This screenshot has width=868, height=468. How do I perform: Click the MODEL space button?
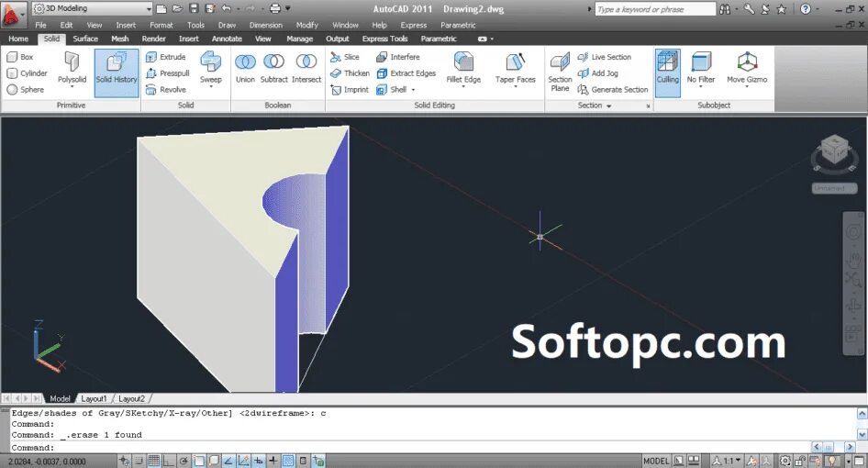pos(656,461)
